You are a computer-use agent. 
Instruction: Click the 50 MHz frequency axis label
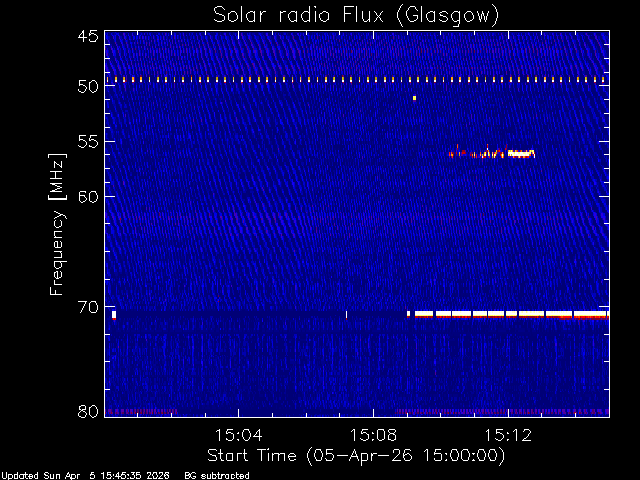coord(88,86)
